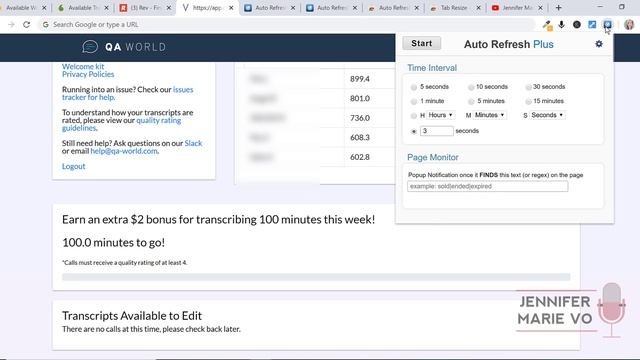640x360 pixels.
Task: Click the dark circle extension icon
Action: [x=577, y=24]
